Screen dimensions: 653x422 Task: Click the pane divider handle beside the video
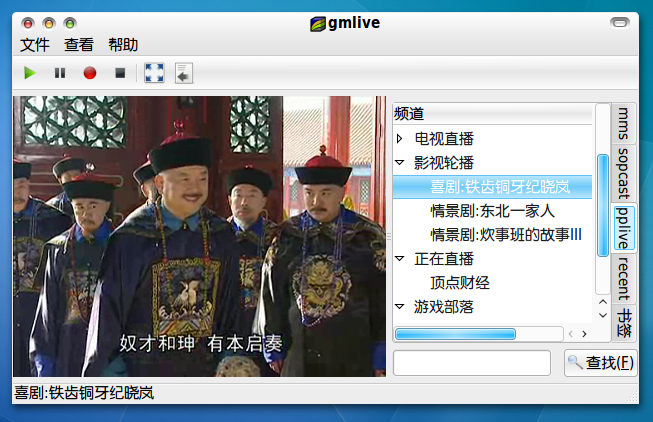pos(389,236)
